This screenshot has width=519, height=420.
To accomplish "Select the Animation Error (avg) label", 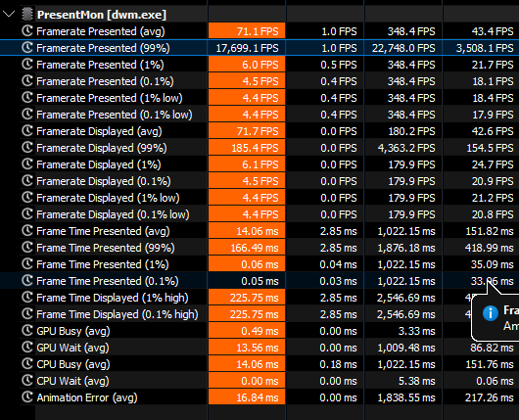I will (87, 397).
